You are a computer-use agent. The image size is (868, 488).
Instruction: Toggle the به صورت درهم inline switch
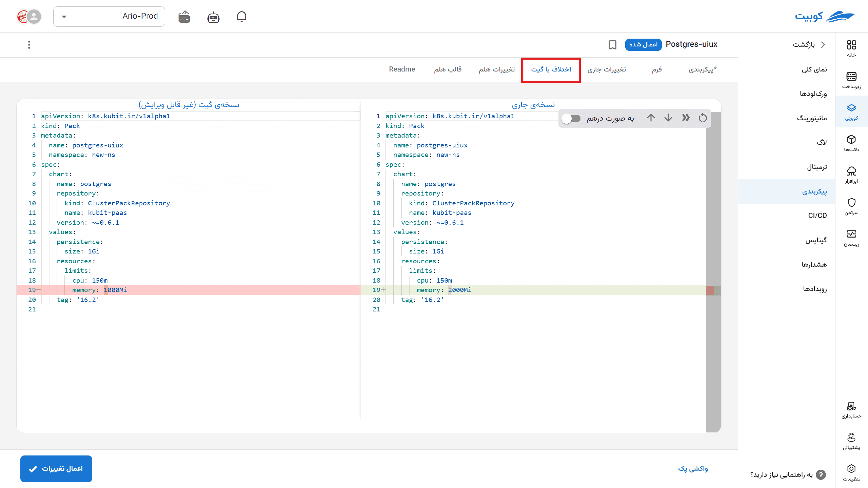point(571,118)
